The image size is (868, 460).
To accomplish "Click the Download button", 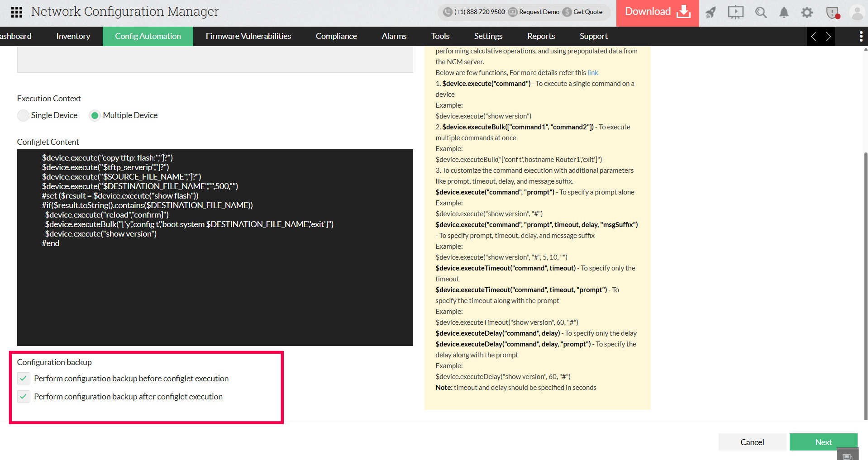I will pyautogui.click(x=657, y=11).
